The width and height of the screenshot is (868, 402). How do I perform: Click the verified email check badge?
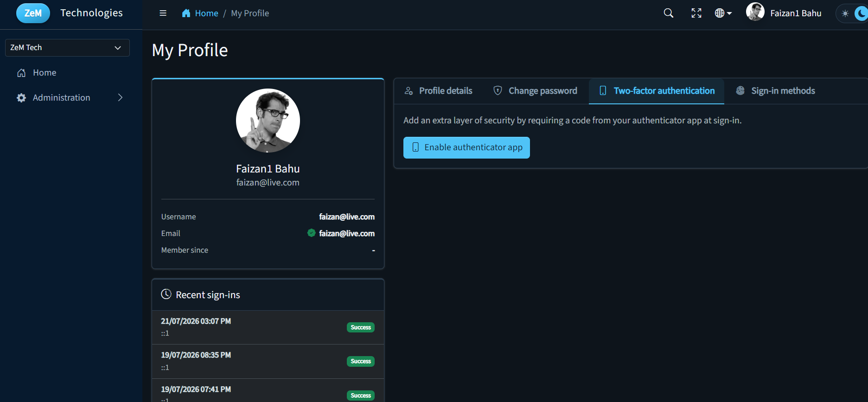click(x=312, y=233)
